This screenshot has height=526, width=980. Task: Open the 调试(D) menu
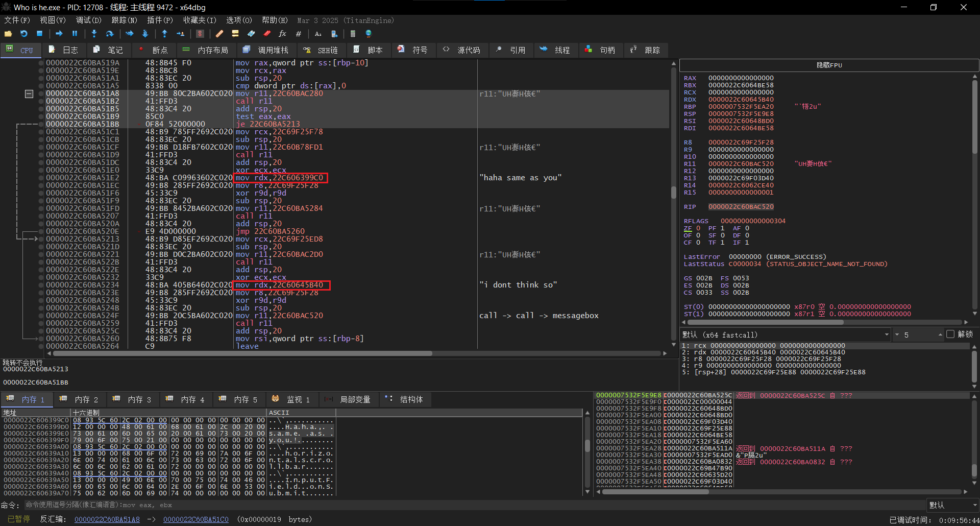click(88, 20)
